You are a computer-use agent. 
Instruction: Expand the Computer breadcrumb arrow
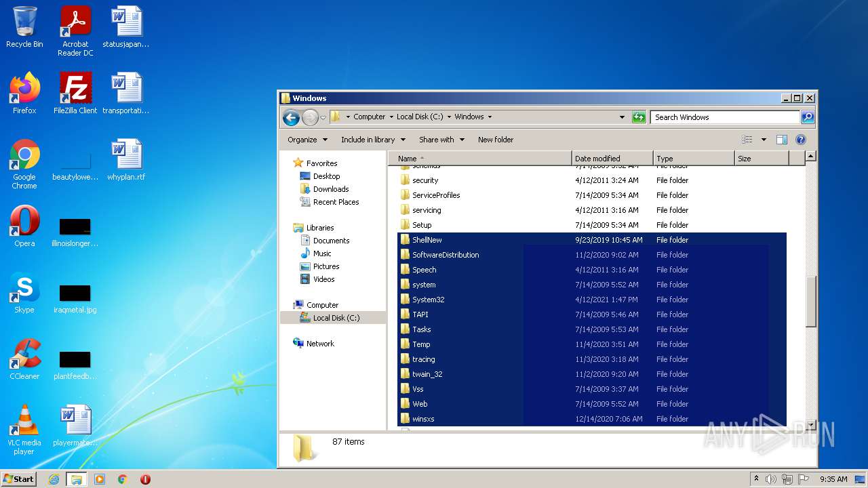tap(391, 117)
